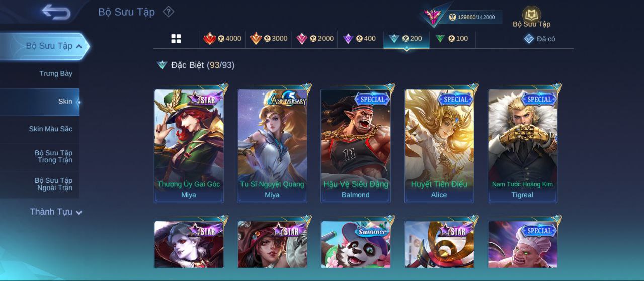Select the 100-point green tier filter
644x281 pixels.
pyautogui.click(x=452, y=39)
